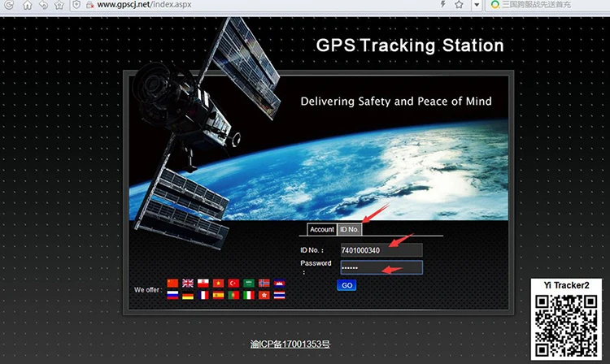Click the favorites star right of address bar

click(x=459, y=5)
